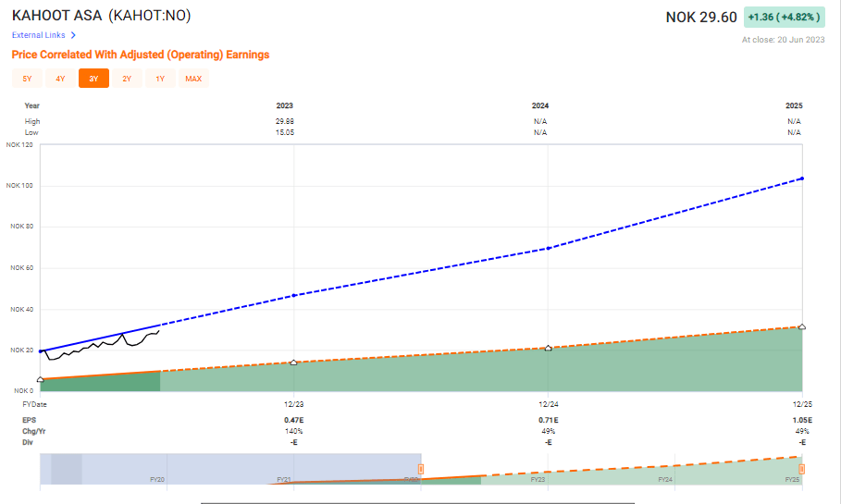This screenshot has height=504, width=841.
Task: Expand External Links chevron arrow
Action: pos(73,35)
